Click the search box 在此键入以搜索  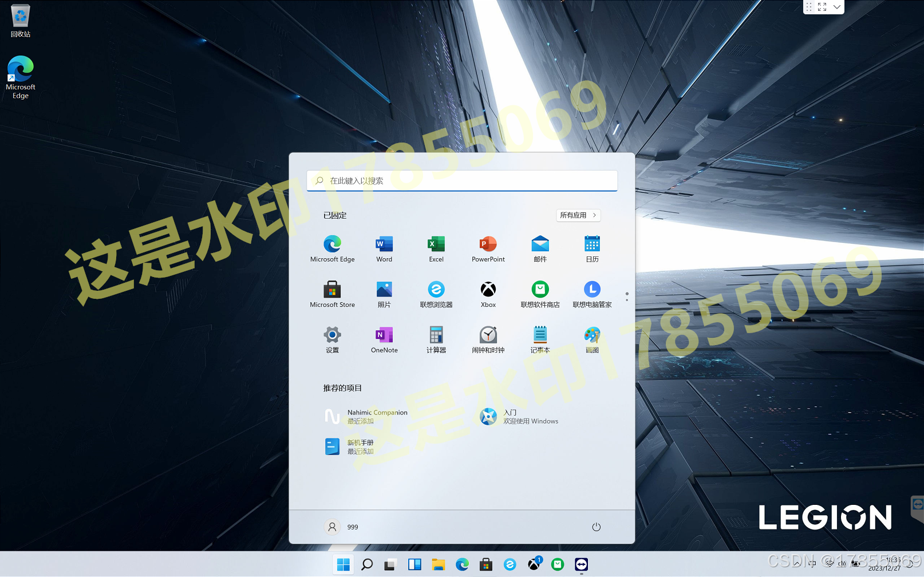click(462, 180)
